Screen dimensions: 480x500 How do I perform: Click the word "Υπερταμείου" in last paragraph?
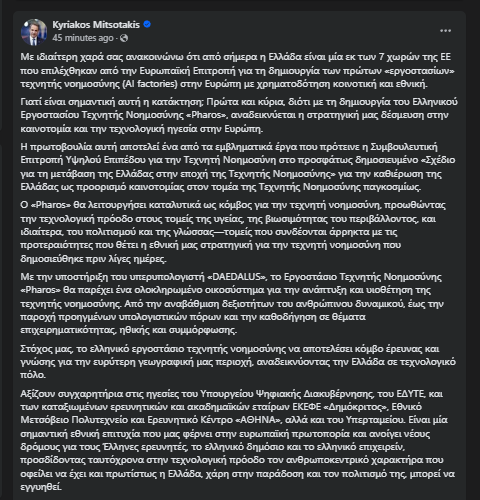click(x=375, y=420)
